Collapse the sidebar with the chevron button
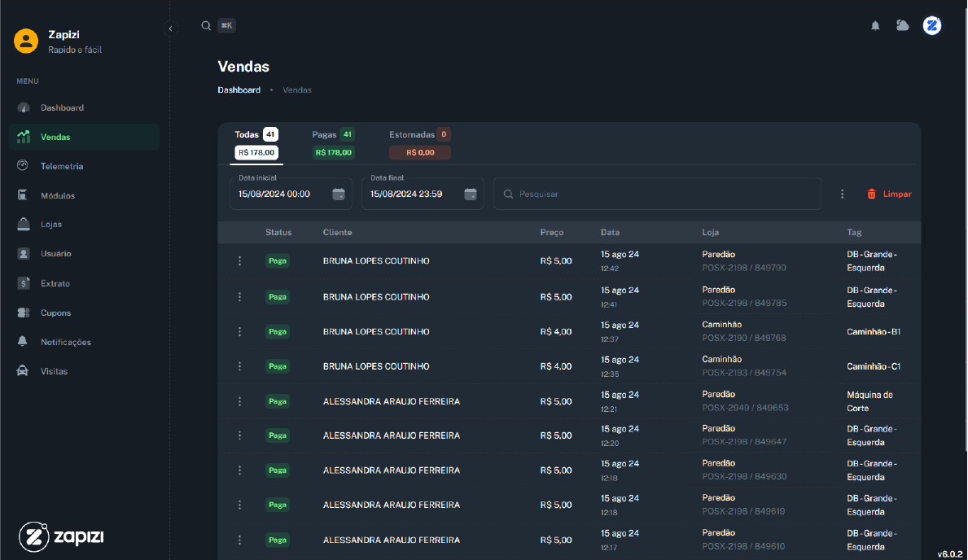 [x=170, y=28]
